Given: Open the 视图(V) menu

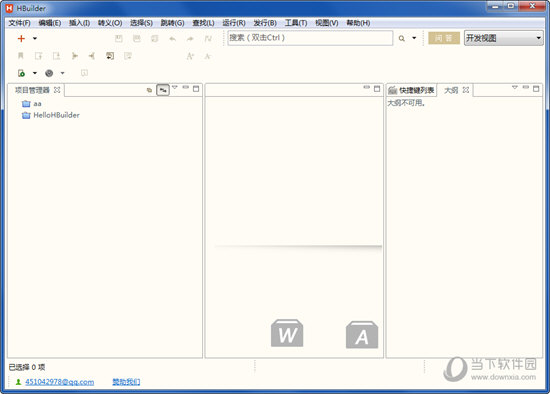Looking at the screenshot, I should click(x=327, y=23).
